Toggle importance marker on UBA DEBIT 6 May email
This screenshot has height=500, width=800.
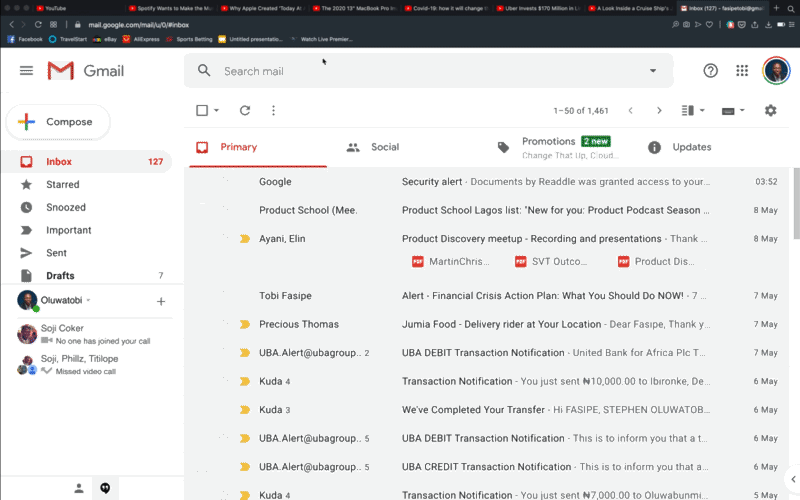tap(245, 438)
